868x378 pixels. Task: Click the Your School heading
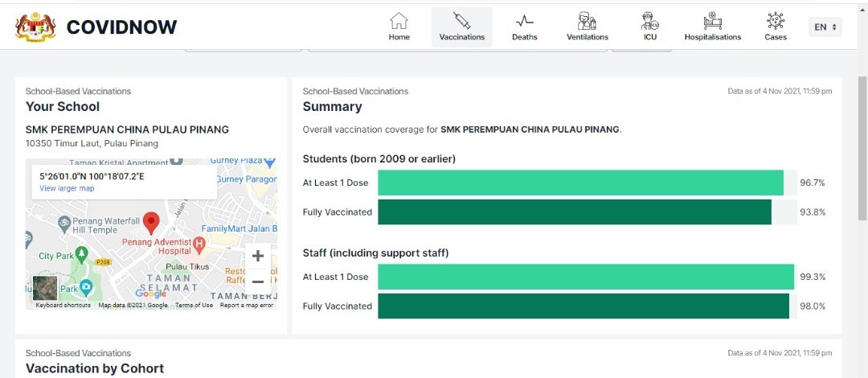[63, 106]
